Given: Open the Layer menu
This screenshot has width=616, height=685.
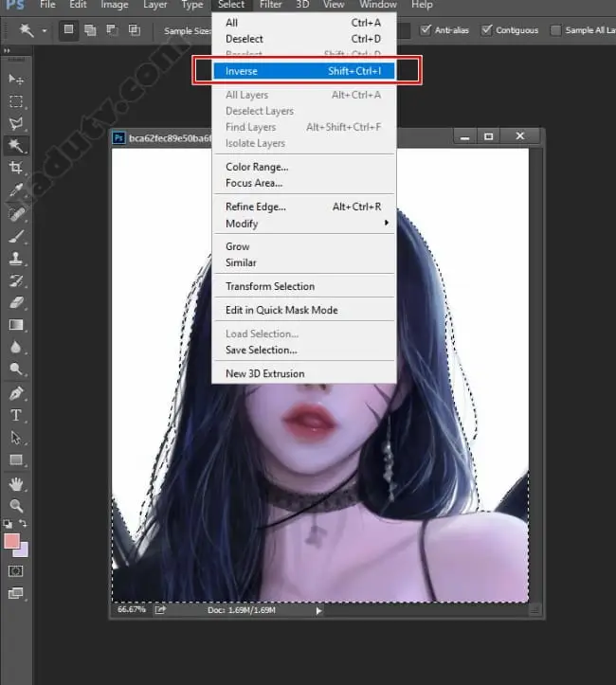Looking at the screenshot, I should click(x=155, y=5).
